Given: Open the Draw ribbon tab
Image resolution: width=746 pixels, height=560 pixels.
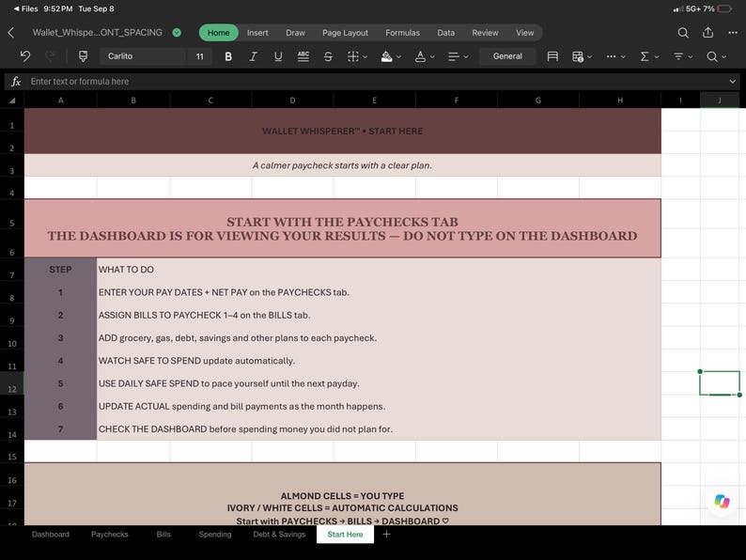Looking at the screenshot, I should [x=295, y=33].
